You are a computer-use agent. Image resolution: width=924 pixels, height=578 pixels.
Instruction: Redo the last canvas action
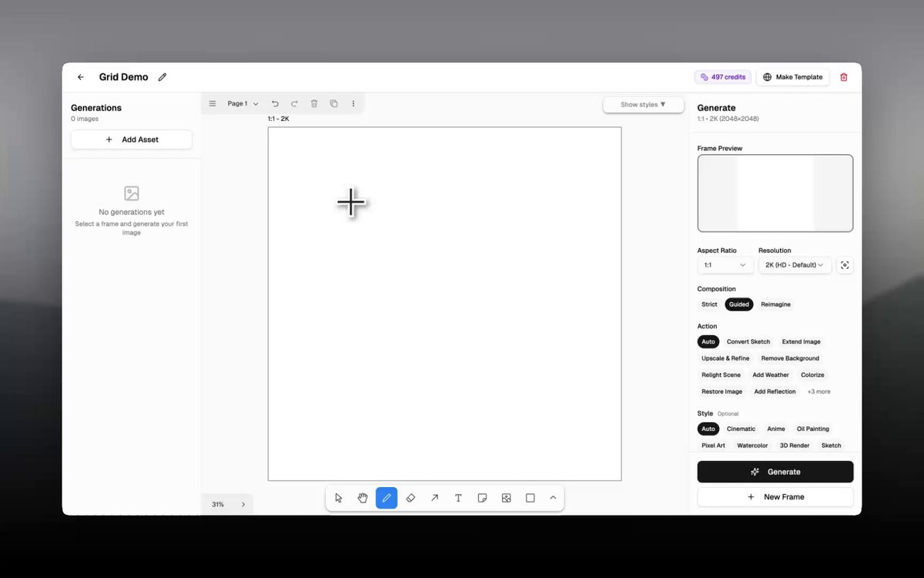[294, 103]
